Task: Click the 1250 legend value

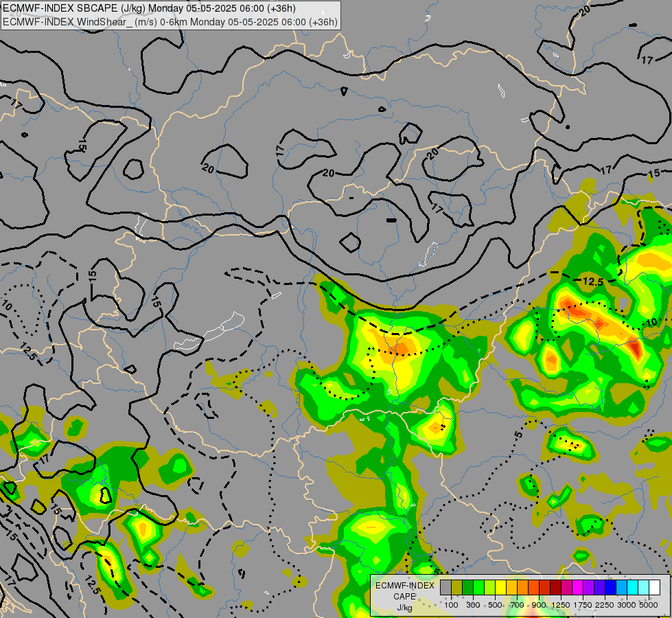Action: pyautogui.click(x=561, y=605)
